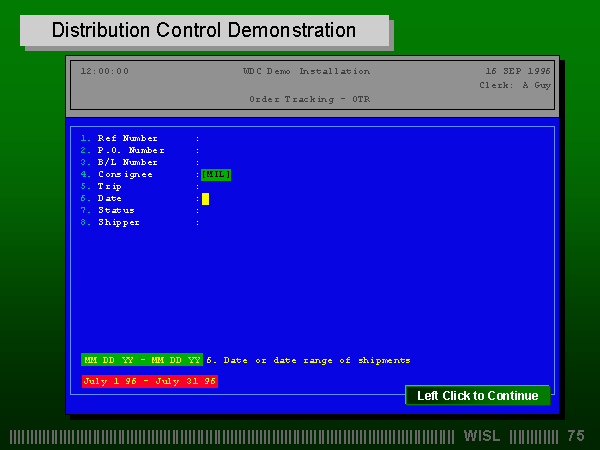The height and width of the screenshot is (450, 600).
Task: Click the WISL footer label
Action: pos(482,436)
